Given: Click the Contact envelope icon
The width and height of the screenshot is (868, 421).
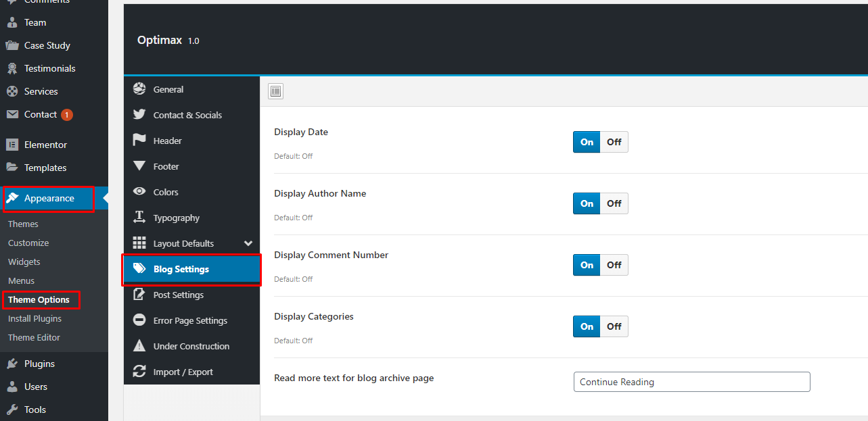Looking at the screenshot, I should pyautogui.click(x=12, y=114).
